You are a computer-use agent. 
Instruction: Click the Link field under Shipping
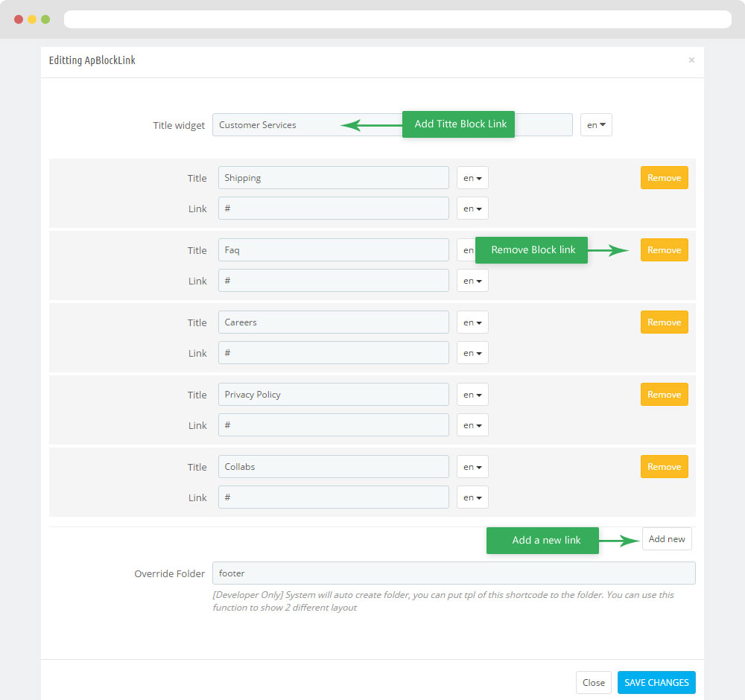(x=334, y=208)
